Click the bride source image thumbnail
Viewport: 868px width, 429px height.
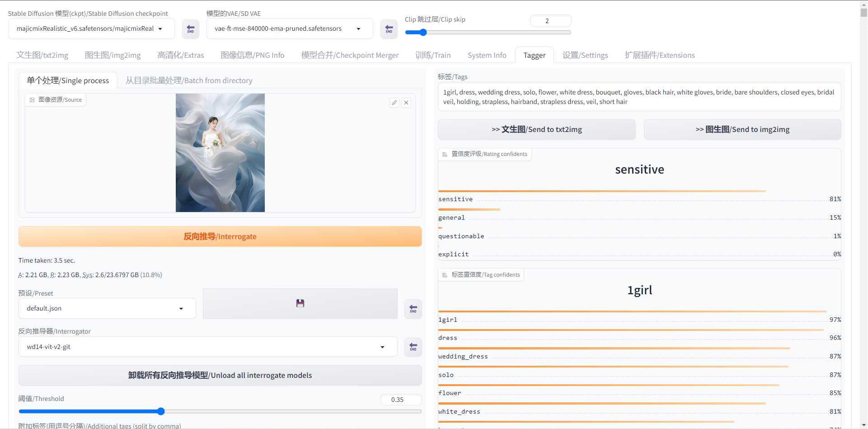click(x=220, y=153)
